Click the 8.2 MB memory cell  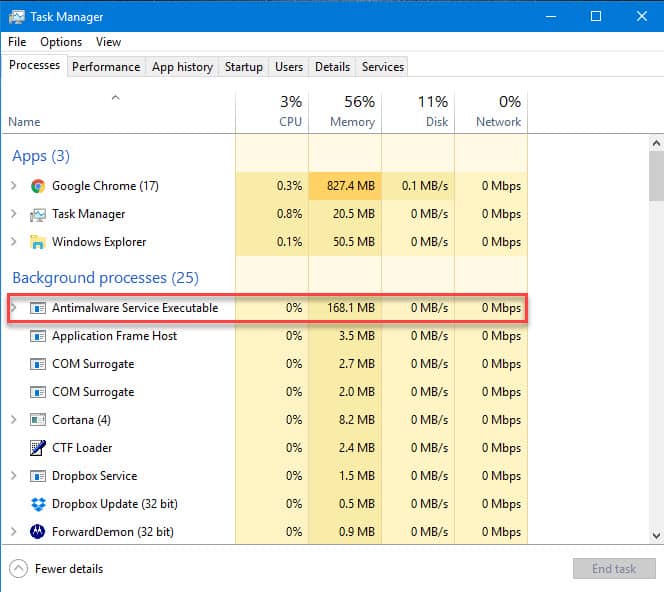point(345,420)
